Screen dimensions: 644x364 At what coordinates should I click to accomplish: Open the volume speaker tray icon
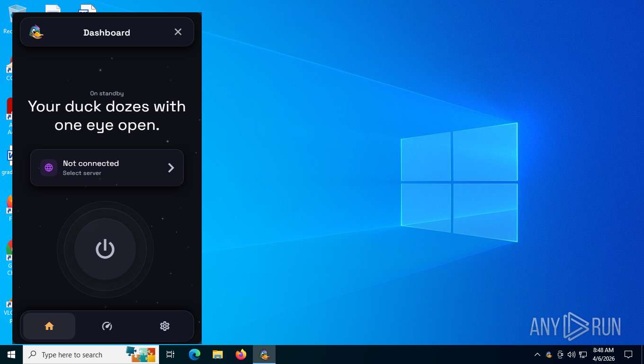click(x=572, y=355)
